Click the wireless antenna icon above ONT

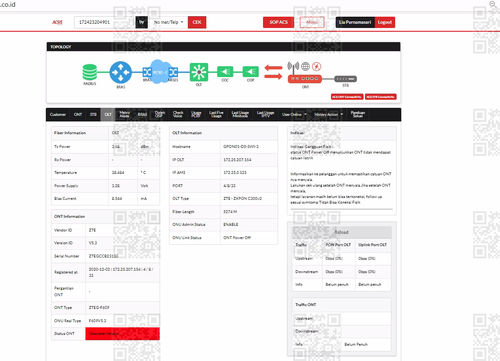pyautogui.click(x=293, y=67)
